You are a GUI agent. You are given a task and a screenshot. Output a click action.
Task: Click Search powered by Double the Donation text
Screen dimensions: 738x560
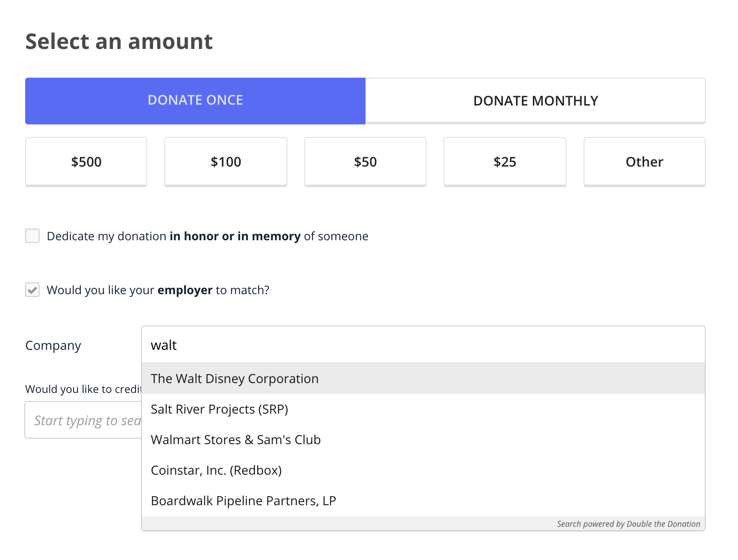[x=628, y=524]
